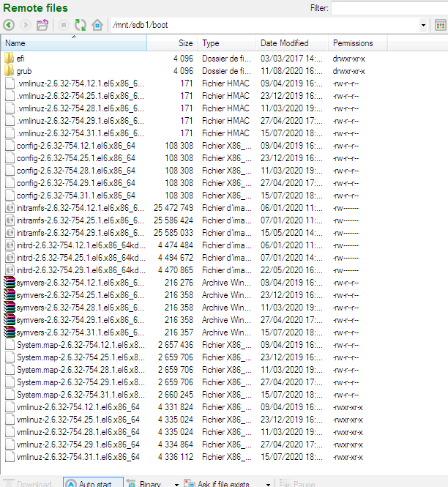The image size is (448, 487).
Task: Select symvers-2.6.32-754.12.1 archive file
Action: 78,283
